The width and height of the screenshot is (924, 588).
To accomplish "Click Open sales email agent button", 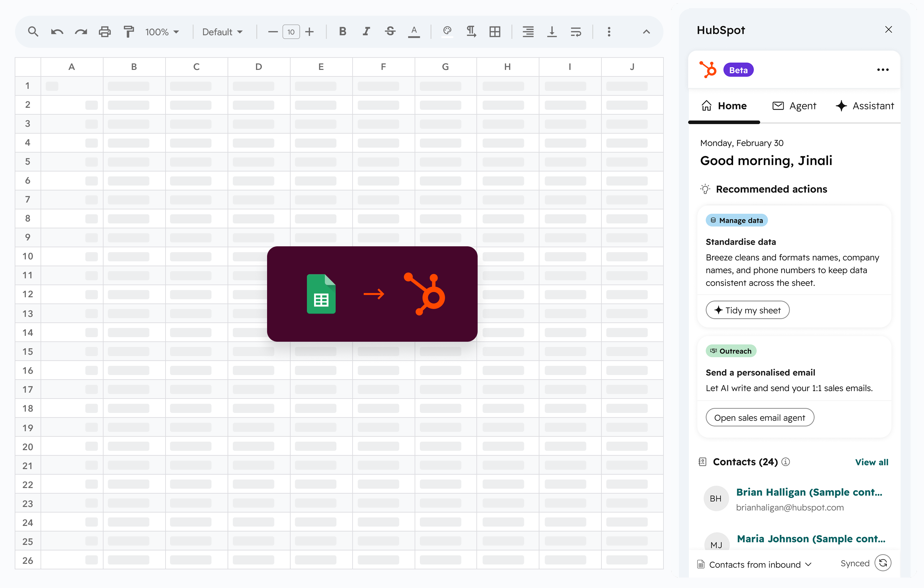I will (760, 417).
